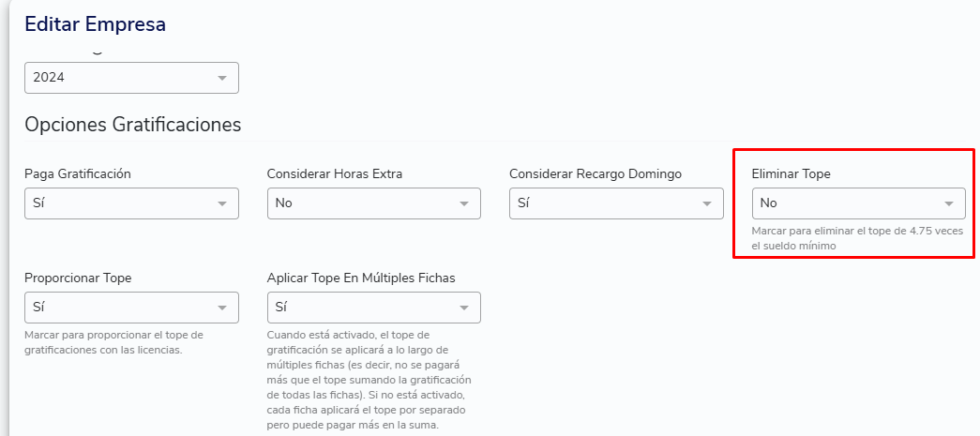The width and height of the screenshot is (980, 436).
Task: Open Considerar Recargo Domingo select field
Action: click(616, 203)
